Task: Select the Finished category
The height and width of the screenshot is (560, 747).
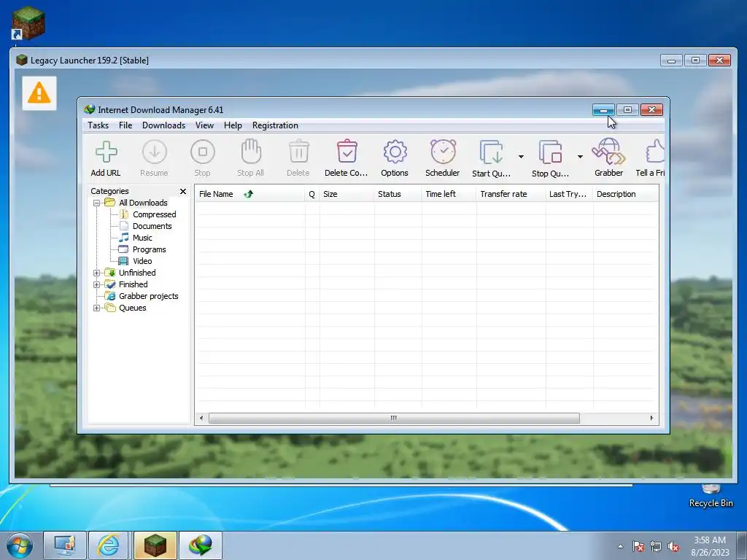Action: tap(133, 284)
